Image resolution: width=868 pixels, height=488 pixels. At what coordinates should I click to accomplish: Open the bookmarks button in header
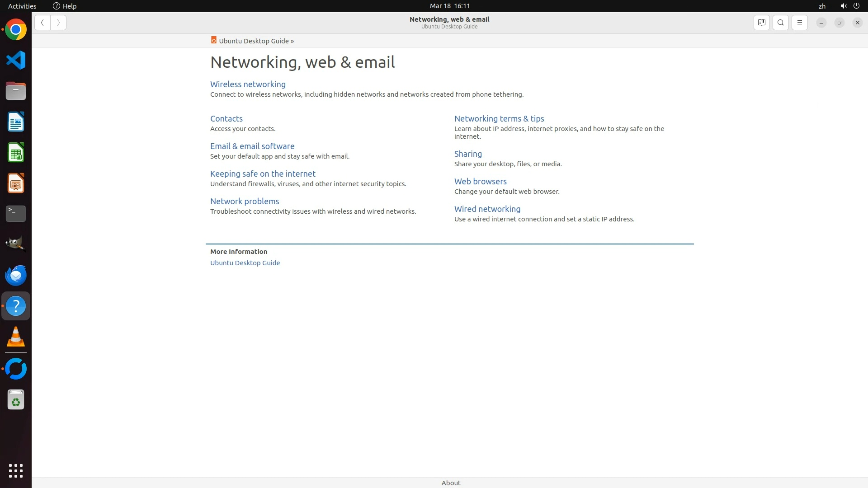tap(761, 23)
